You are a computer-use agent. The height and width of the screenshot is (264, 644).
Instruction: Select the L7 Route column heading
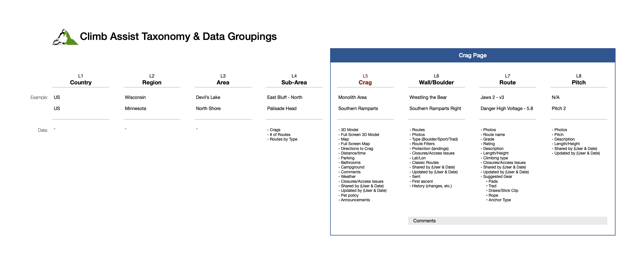[x=508, y=80]
